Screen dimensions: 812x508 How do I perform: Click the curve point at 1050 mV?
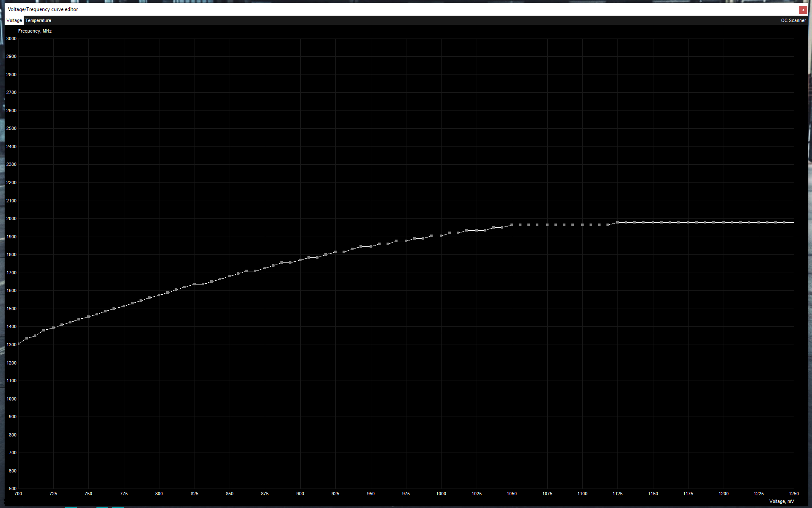(x=512, y=225)
